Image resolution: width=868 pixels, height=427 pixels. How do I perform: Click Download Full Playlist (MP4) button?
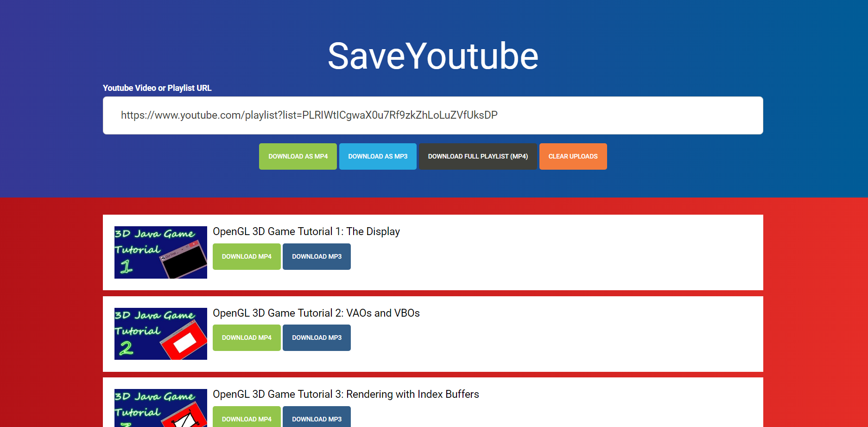pos(478,156)
